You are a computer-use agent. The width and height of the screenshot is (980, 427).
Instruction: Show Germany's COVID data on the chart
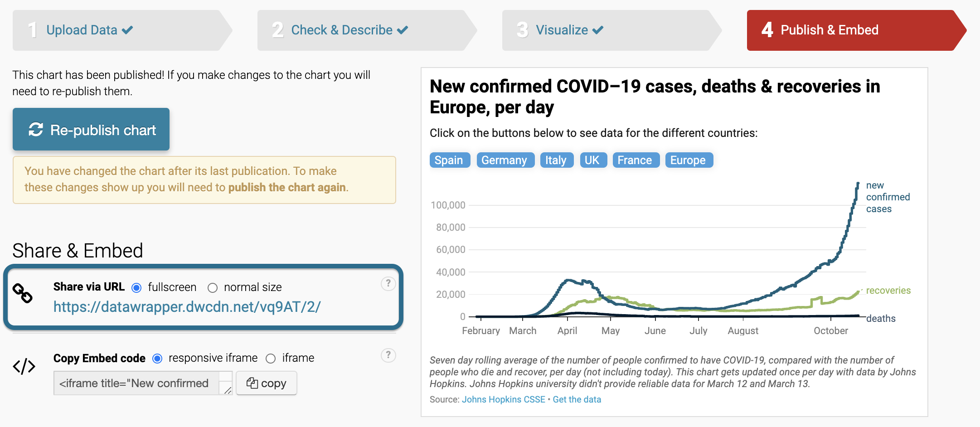click(x=505, y=160)
